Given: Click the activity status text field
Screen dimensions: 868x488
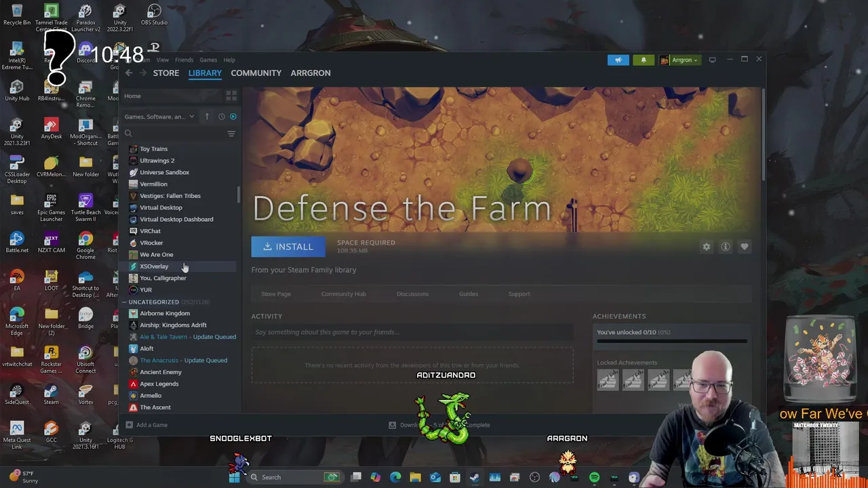Looking at the screenshot, I should [412, 332].
